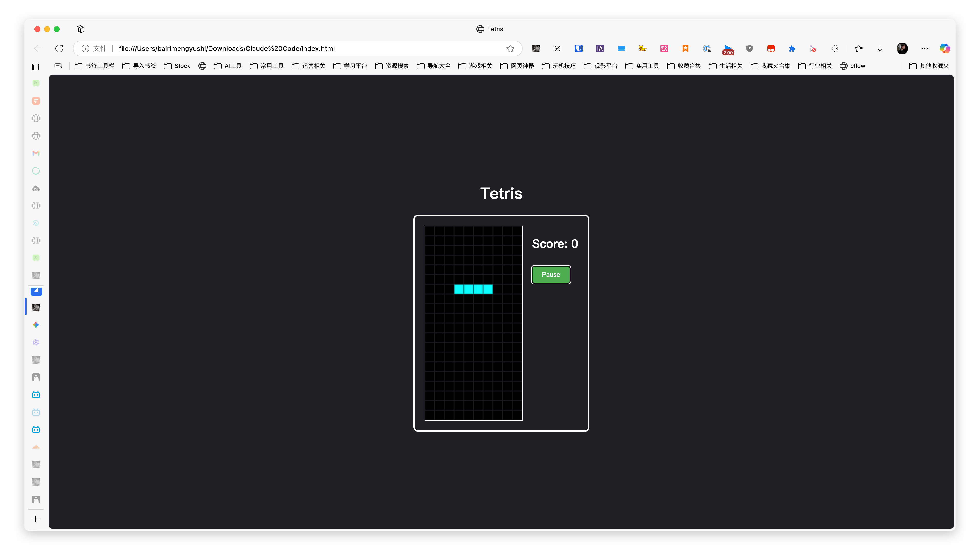Open the 行业相关 bookmarks folder
The height and width of the screenshot is (560, 980).
pyautogui.click(x=815, y=66)
